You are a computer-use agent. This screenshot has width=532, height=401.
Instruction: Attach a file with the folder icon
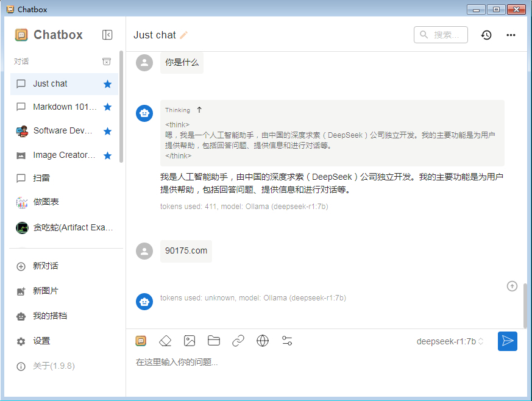[x=214, y=341]
